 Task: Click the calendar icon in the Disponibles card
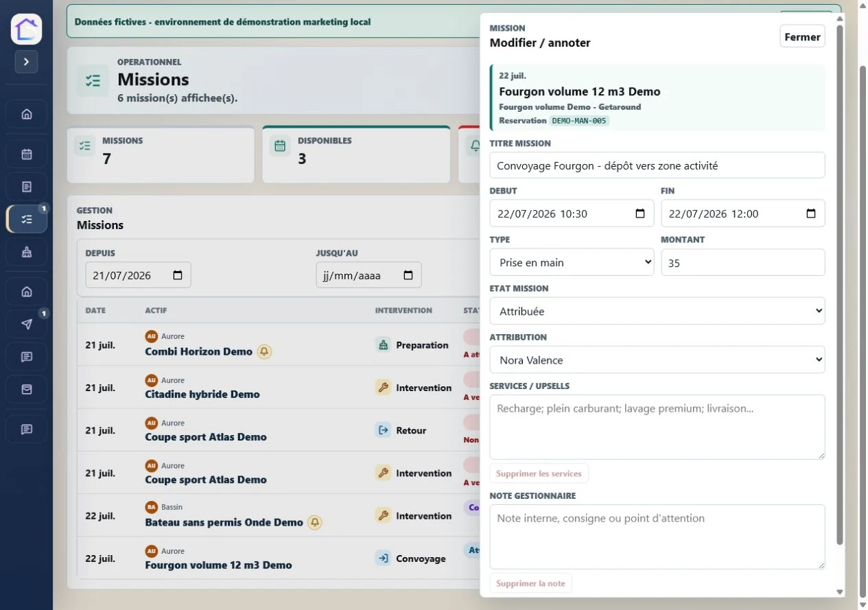280,145
